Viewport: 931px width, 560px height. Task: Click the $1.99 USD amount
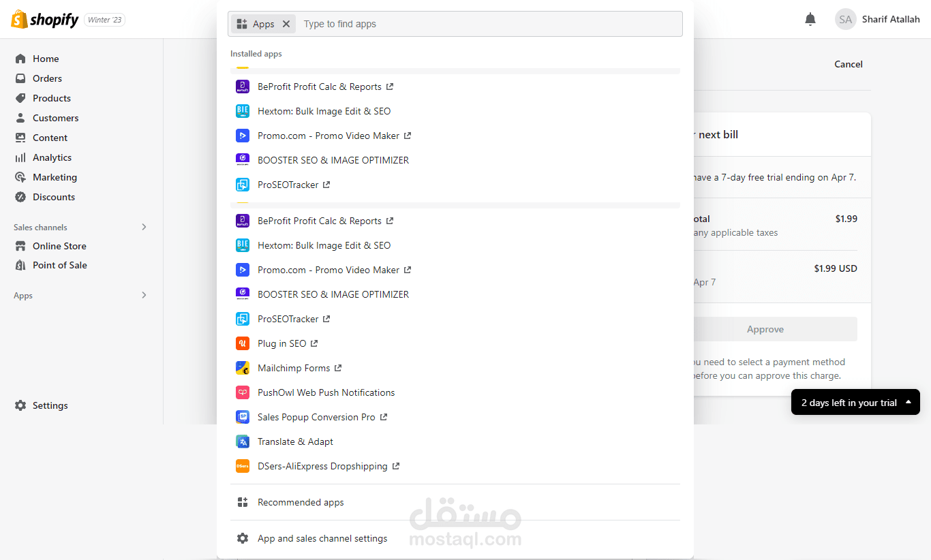[x=836, y=268]
